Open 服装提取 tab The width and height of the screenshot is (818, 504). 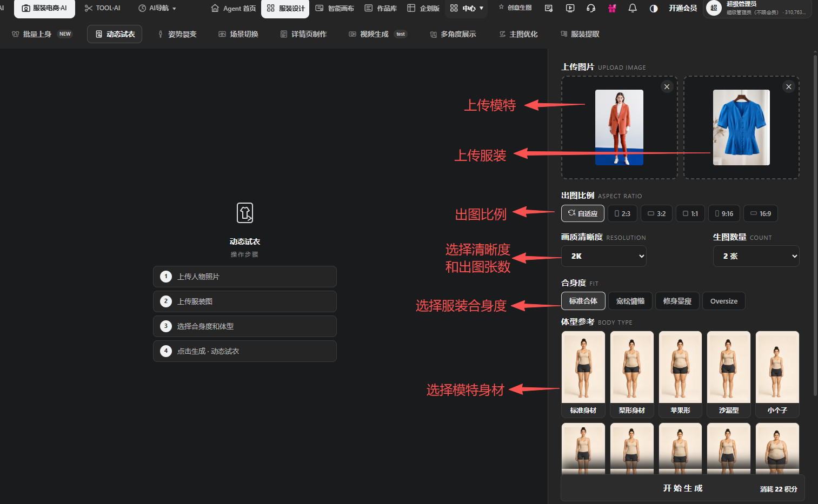click(x=580, y=34)
